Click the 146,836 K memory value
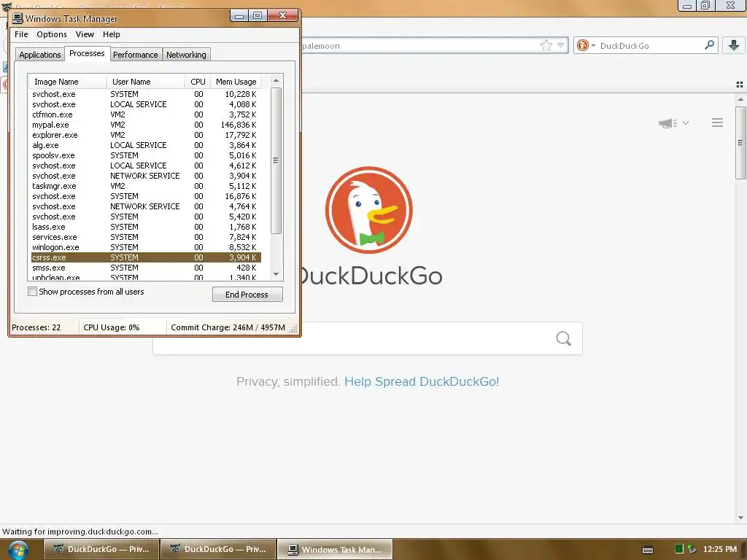This screenshot has width=747, height=560. coord(239,125)
